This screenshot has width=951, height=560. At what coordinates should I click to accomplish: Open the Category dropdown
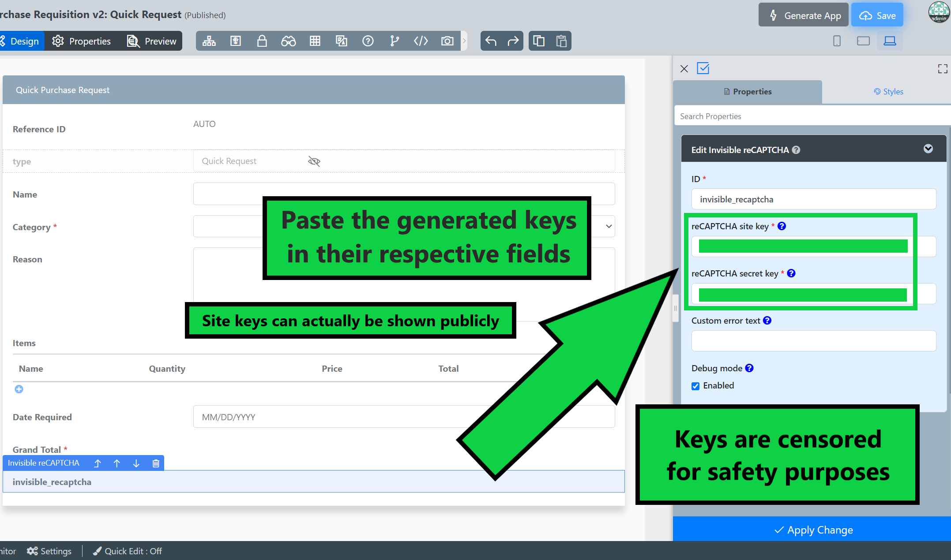609,226
